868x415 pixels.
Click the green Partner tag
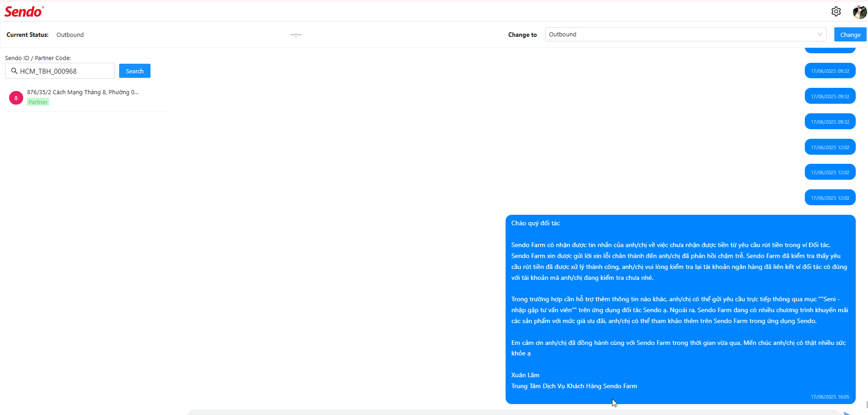(38, 102)
